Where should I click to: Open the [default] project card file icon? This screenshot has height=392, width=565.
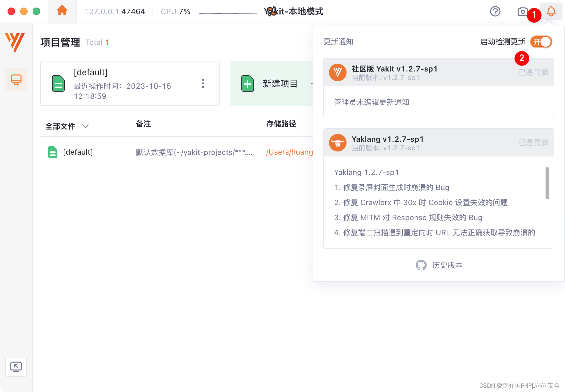58,83
